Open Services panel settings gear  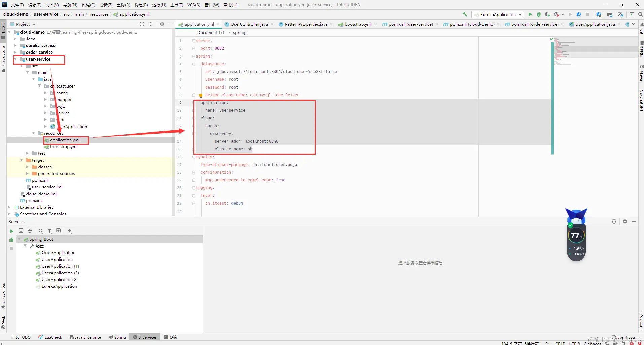click(625, 221)
